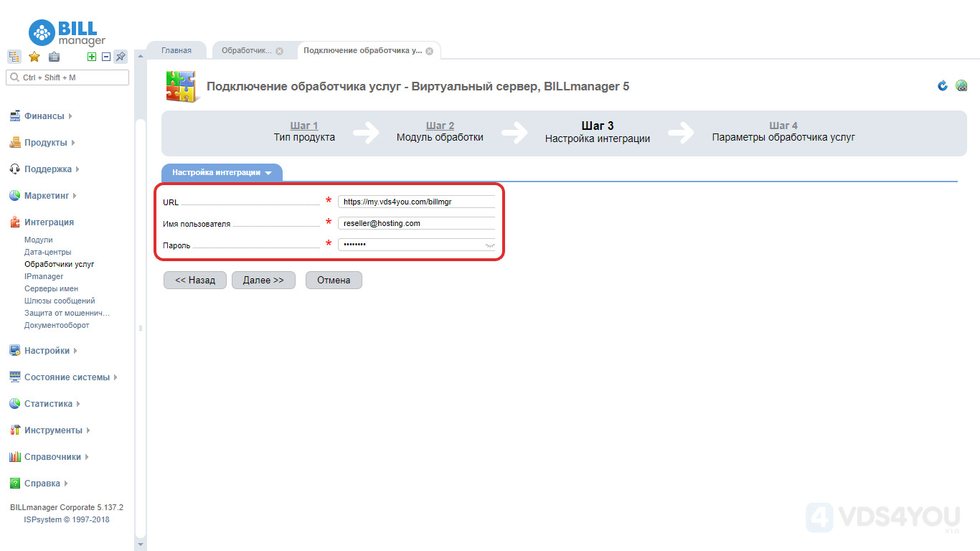The width and height of the screenshot is (980, 551).
Task: Click the BILLmanager logo
Action: pyautogui.click(x=67, y=32)
